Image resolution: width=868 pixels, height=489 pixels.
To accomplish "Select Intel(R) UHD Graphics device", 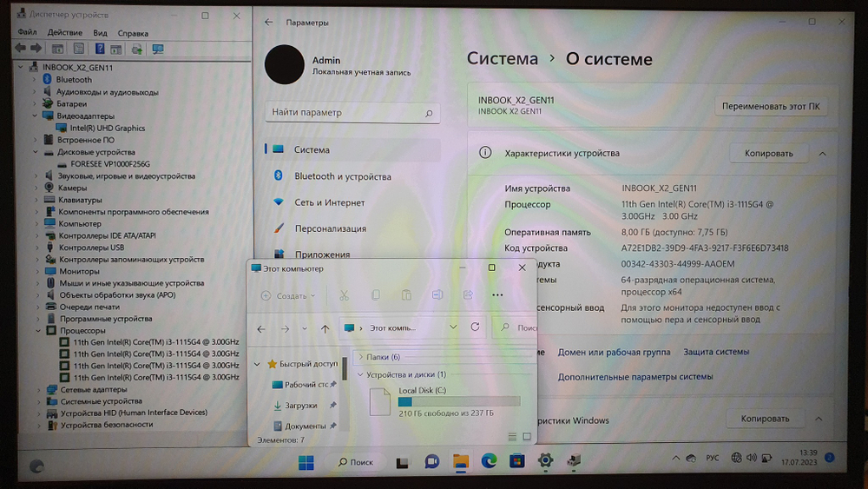I will click(108, 128).
